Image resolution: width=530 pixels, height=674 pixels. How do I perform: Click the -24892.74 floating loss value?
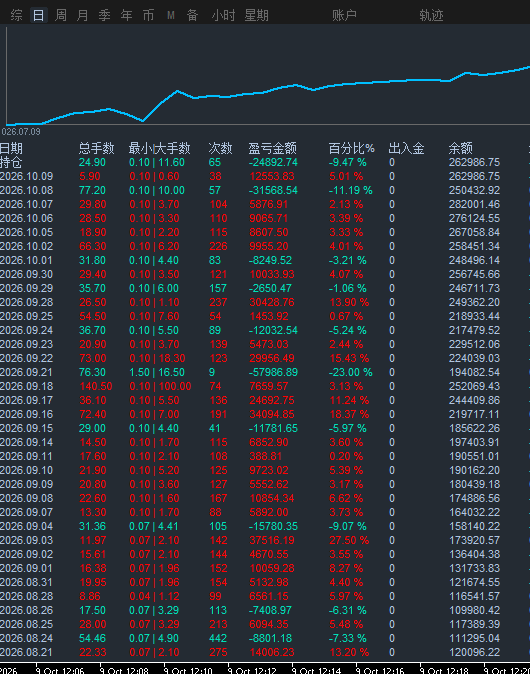coord(273,162)
